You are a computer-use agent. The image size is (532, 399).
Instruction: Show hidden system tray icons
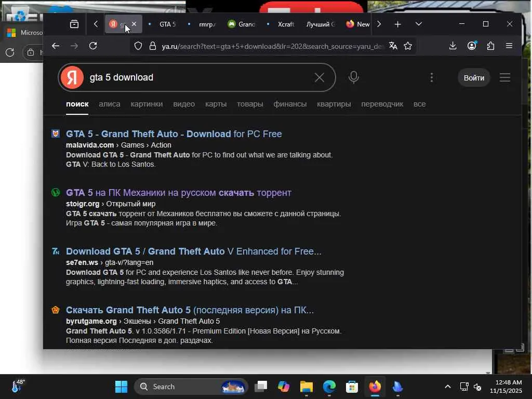coord(447,387)
